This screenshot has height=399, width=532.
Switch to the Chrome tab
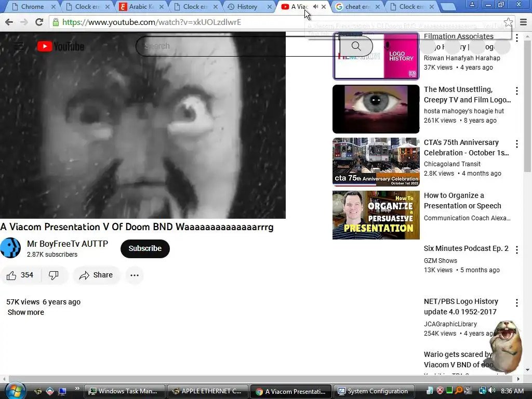coord(32,6)
